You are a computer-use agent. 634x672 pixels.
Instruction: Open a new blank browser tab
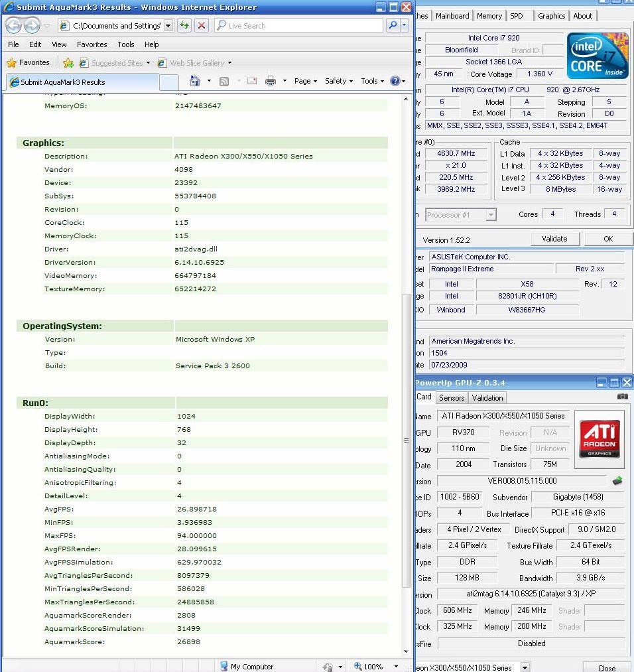coord(169,82)
